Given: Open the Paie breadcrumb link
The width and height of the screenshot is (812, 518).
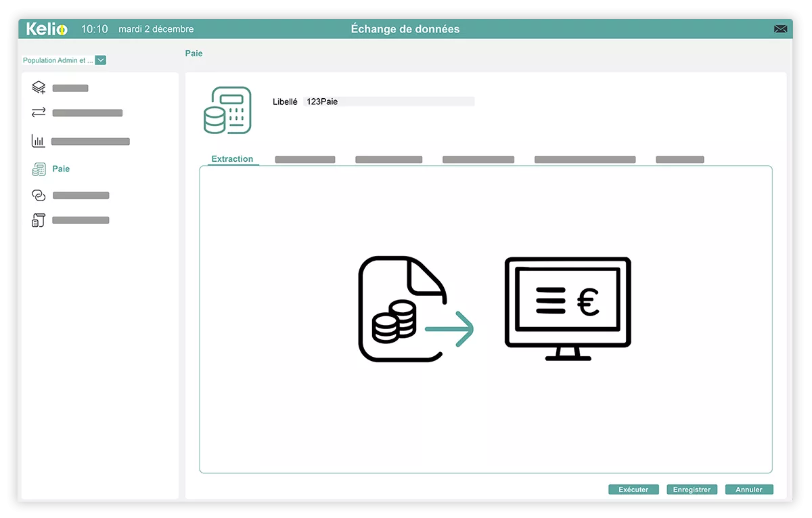Looking at the screenshot, I should pyautogui.click(x=194, y=53).
